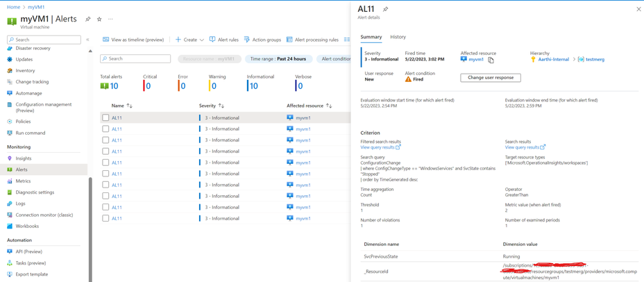The width and height of the screenshot is (644, 282).
Task: Tick the checkbox of the sixth AL11 row
Action: [x=105, y=174]
